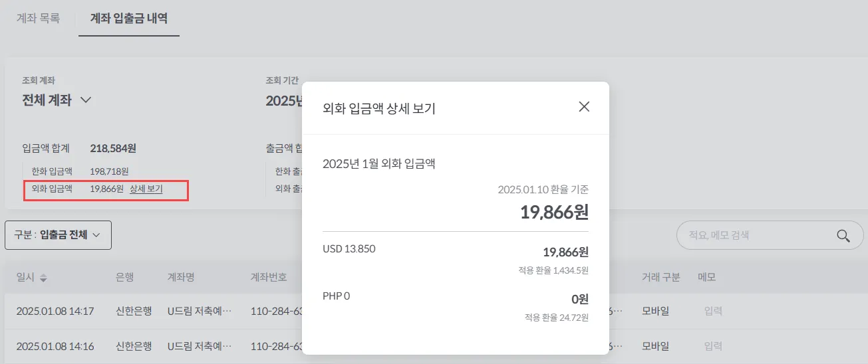
Task: Click 입력 memo in the 14:16 row
Action: point(713,346)
